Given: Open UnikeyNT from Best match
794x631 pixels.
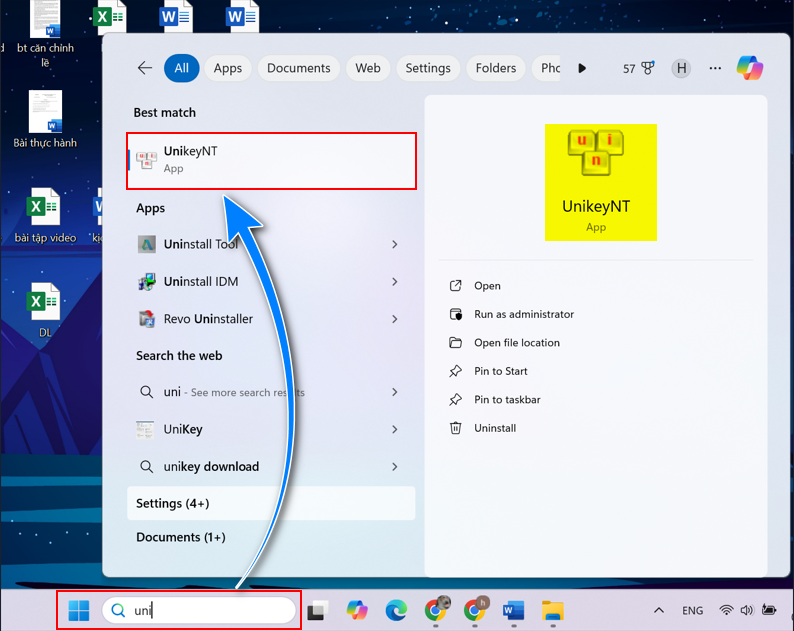Looking at the screenshot, I should point(270,160).
